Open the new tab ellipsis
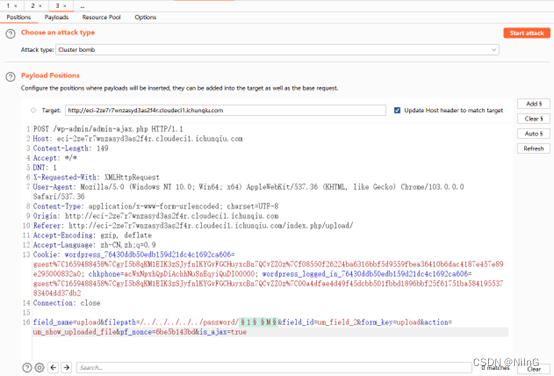Screen dimensions: 554x376 82,6
